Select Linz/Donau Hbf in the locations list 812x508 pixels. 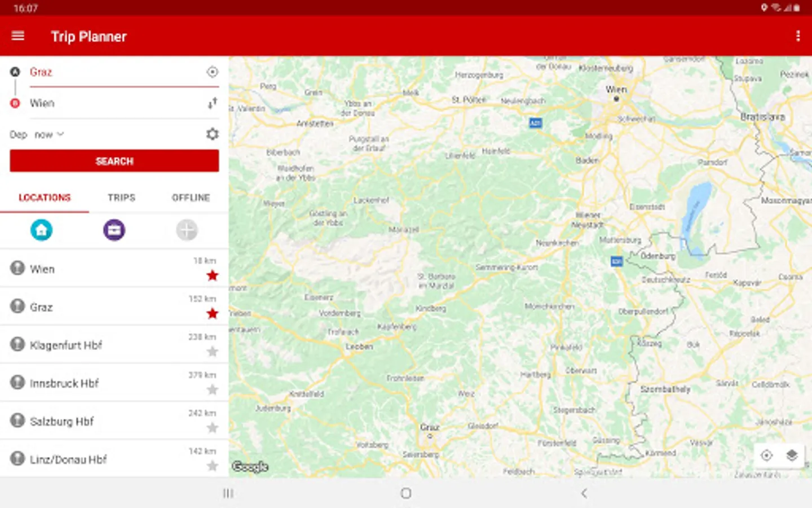pyautogui.click(x=114, y=458)
